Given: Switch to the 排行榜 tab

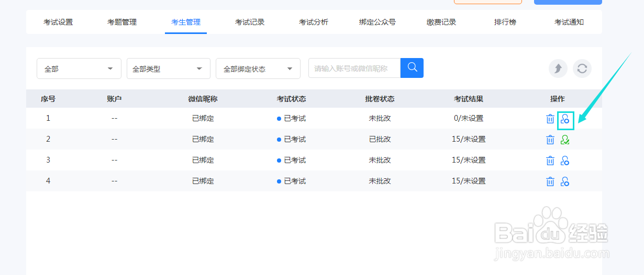Looking at the screenshot, I should tap(505, 22).
